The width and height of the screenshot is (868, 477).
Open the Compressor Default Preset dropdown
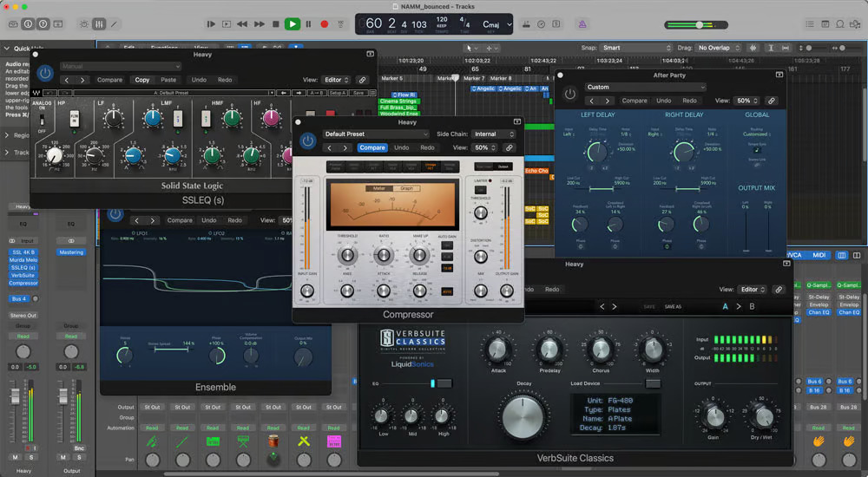(376, 134)
